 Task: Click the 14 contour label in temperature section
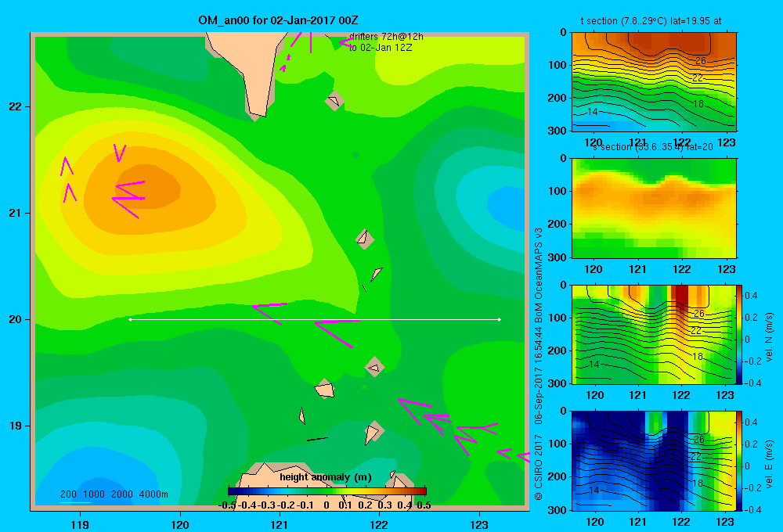[592, 112]
